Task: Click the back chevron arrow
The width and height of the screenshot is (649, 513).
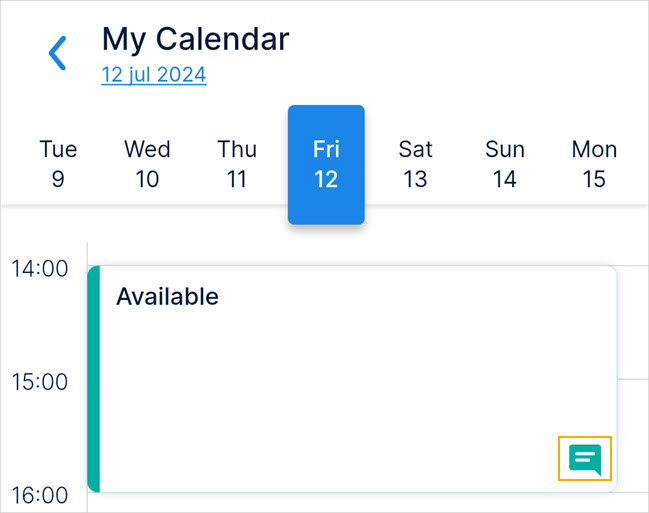Action: click(58, 54)
